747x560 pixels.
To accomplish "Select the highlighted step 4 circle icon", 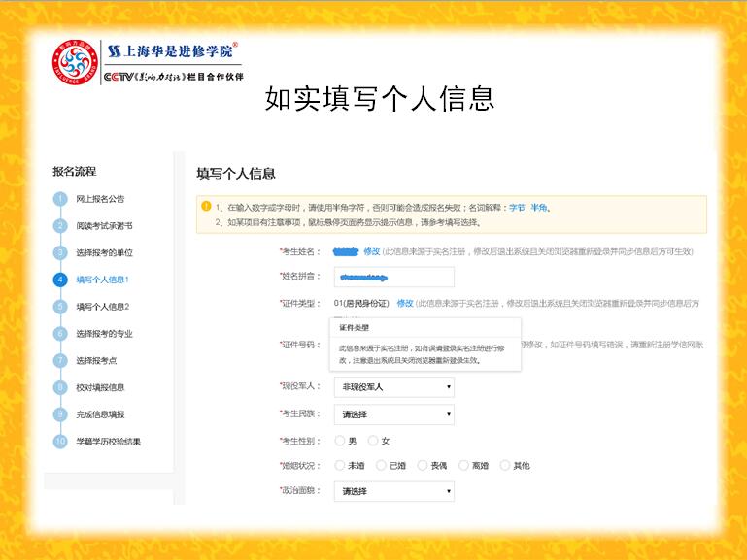I will click(60, 280).
